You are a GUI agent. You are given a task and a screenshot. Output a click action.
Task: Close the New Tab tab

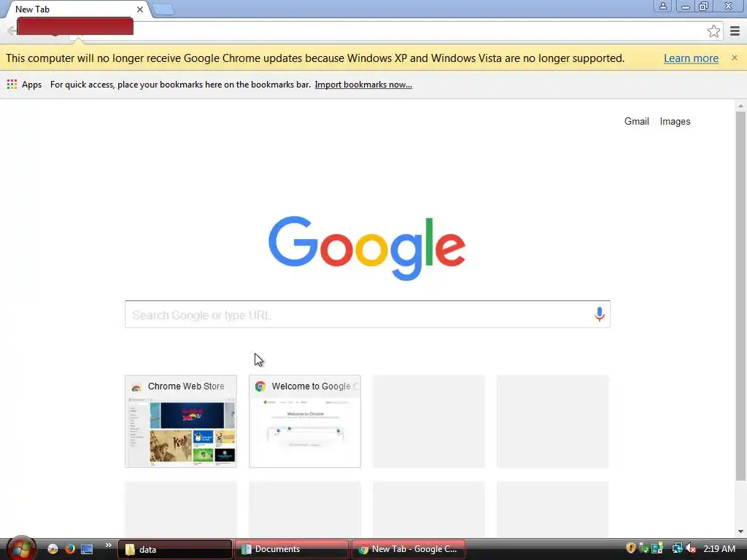click(x=139, y=9)
